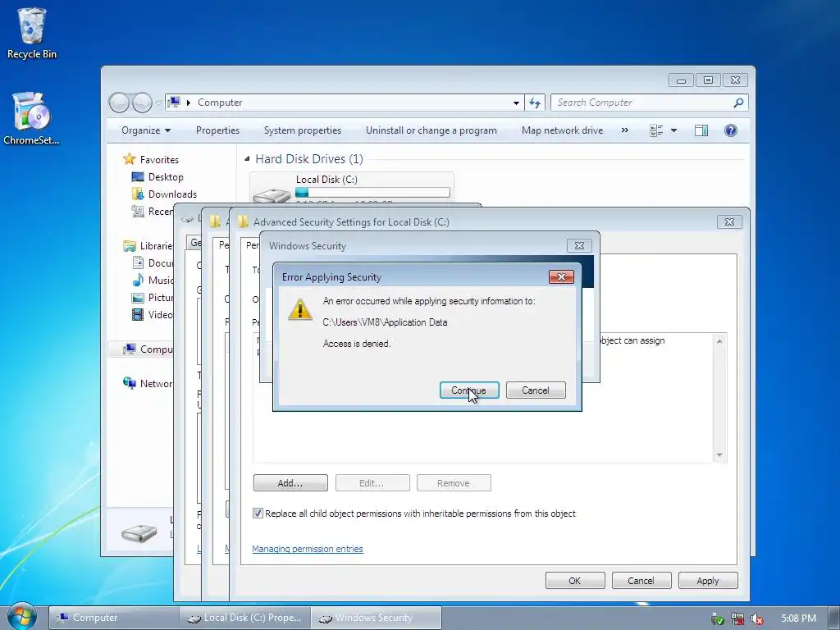This screenshot has height=630, width=840.
Task: Click the Local Disk (C:) drive icon
Action: 272,195
